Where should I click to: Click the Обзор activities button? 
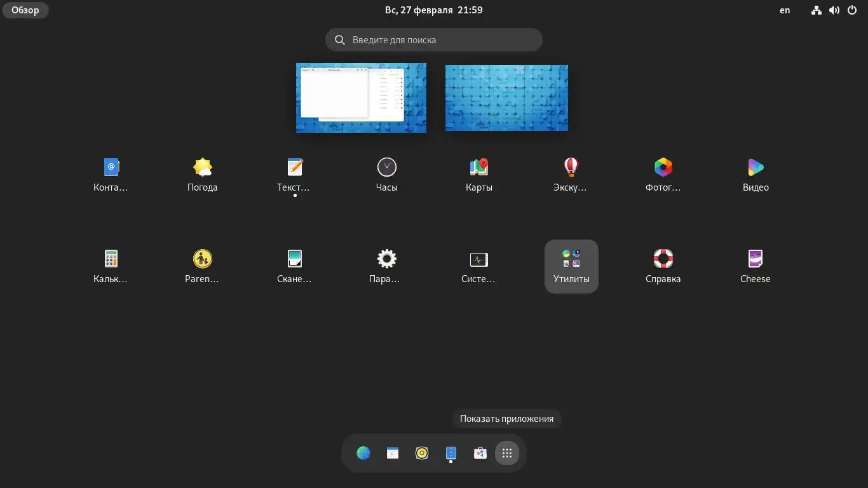click(x=25, y=10)
